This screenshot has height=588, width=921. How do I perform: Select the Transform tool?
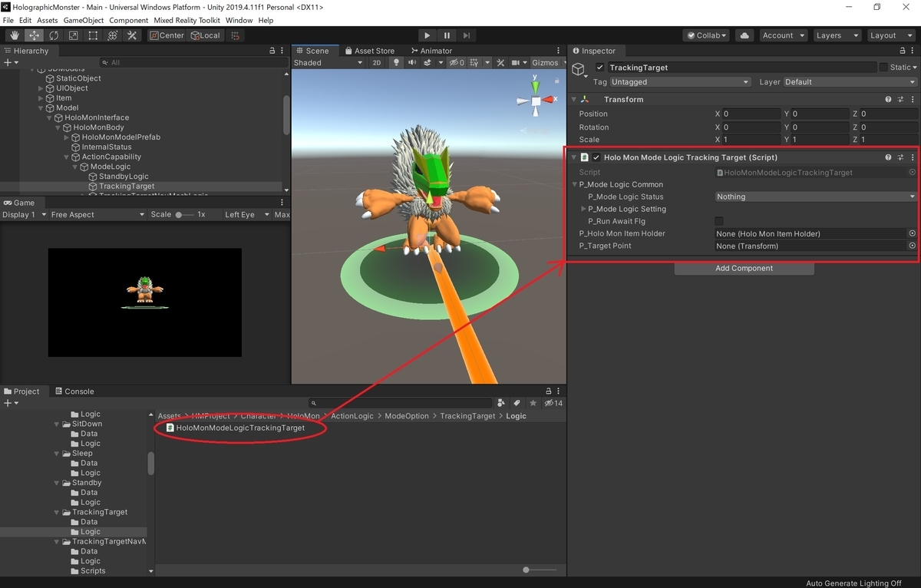[x=112, y=35]
